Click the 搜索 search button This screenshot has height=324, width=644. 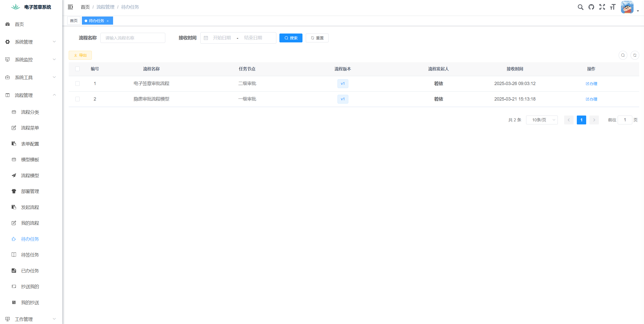(x=291, y=38)
